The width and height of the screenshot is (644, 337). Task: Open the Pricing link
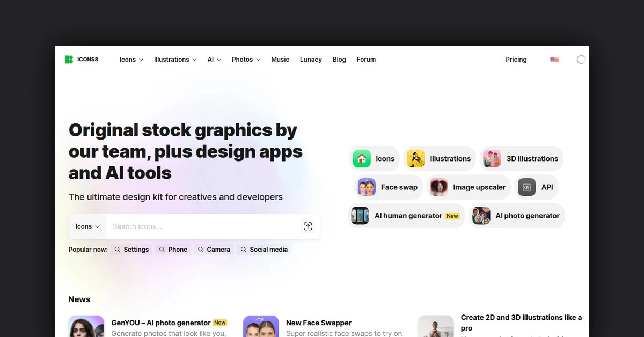[x=516, y=60]
